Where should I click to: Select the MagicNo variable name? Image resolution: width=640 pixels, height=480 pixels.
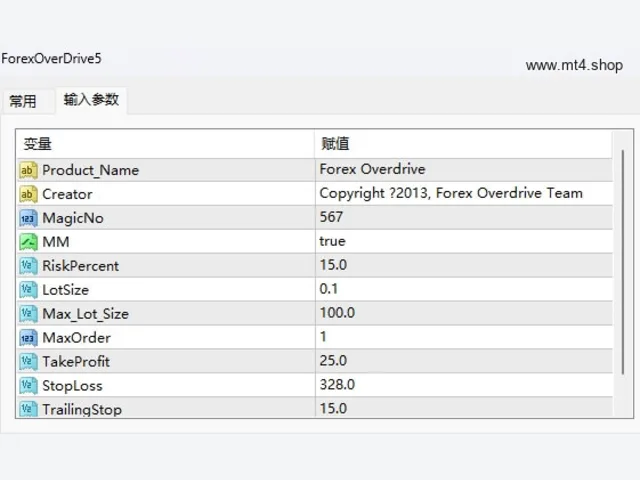73,218
